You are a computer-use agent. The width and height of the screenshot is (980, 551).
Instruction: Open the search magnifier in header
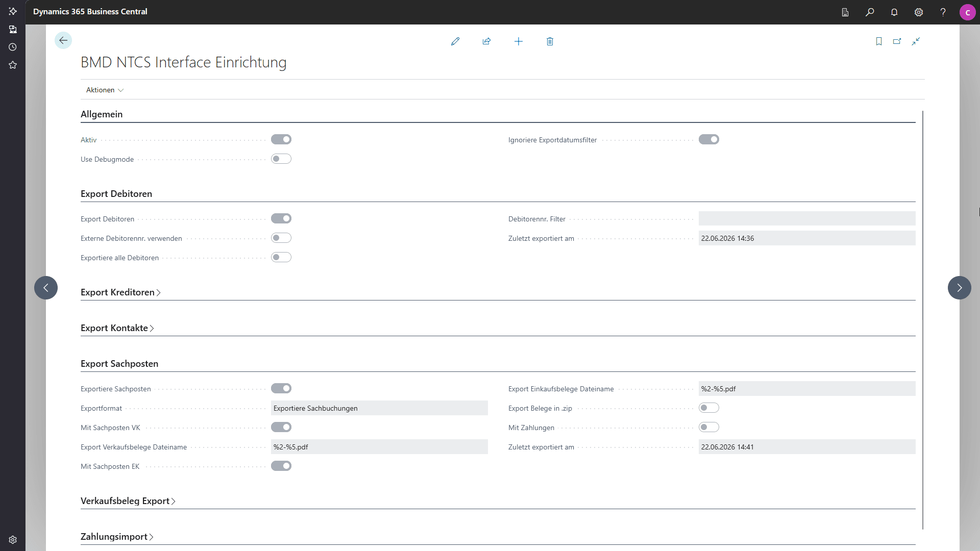870,12
